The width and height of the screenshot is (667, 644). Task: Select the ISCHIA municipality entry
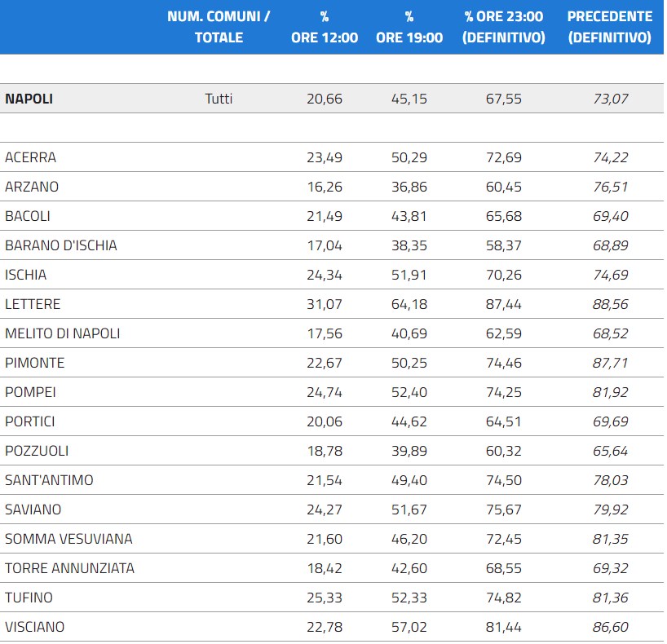point(26,275)
